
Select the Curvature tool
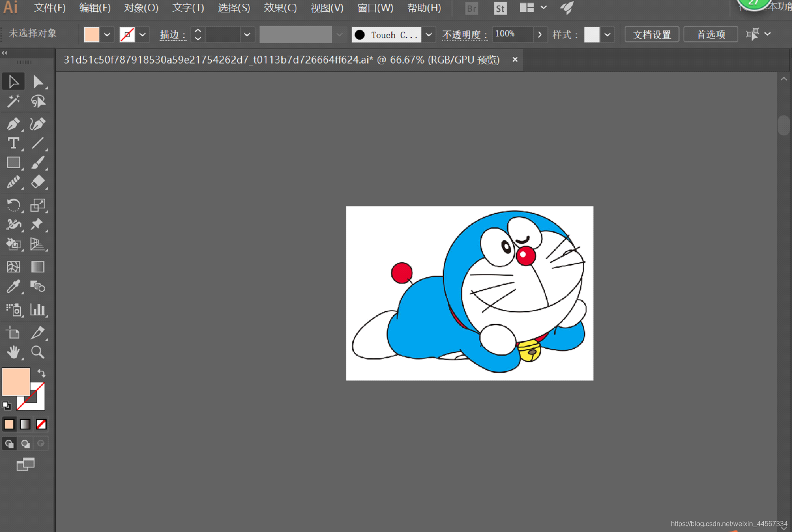pos(38,124)
